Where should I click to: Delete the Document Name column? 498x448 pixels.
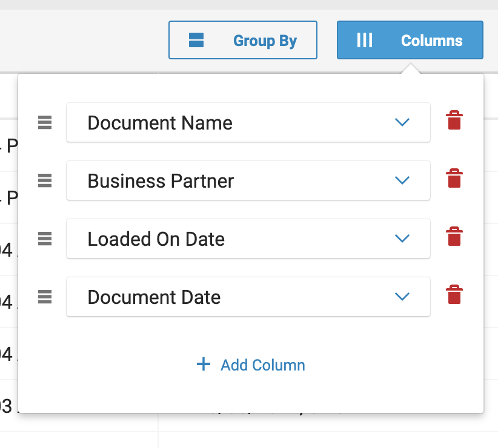(454, 120)
